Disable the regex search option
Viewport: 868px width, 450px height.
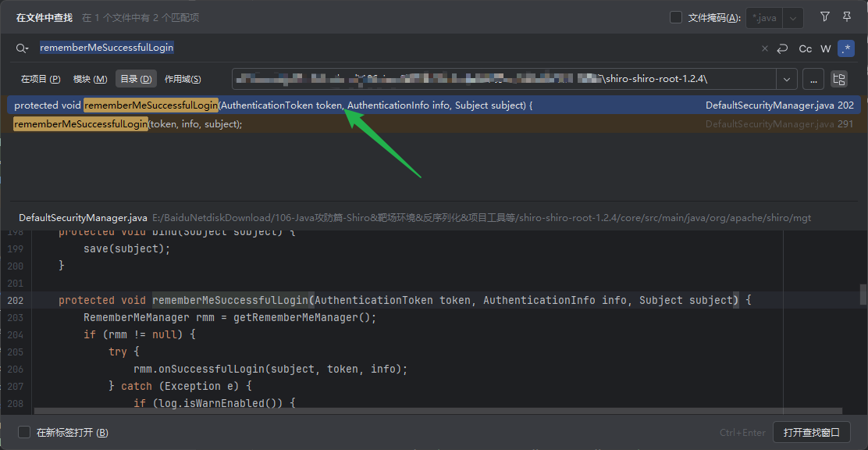click(x=846, y=48)
